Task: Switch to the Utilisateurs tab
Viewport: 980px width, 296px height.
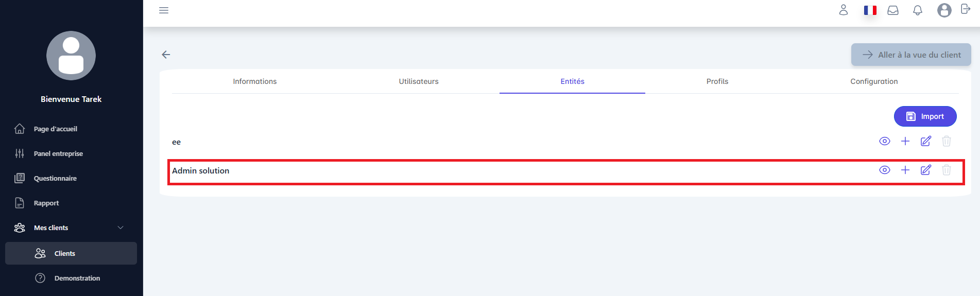Action: point(418,81)
